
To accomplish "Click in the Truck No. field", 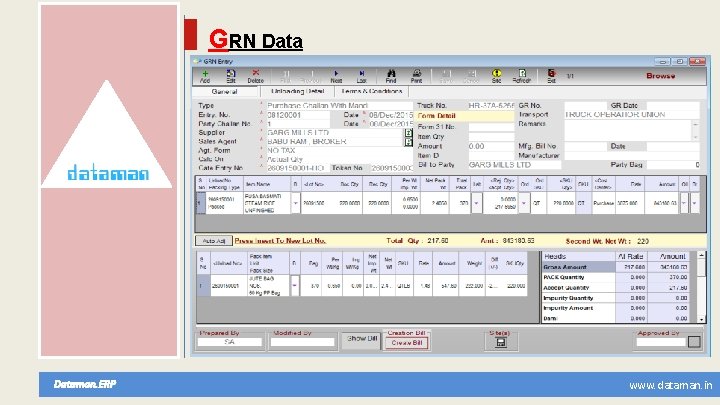I will pyautogui.click(x=491, y=106).
